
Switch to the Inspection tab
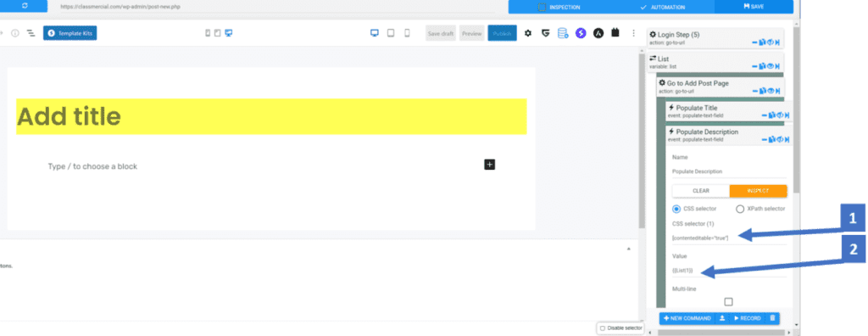[x=559, y=7]
